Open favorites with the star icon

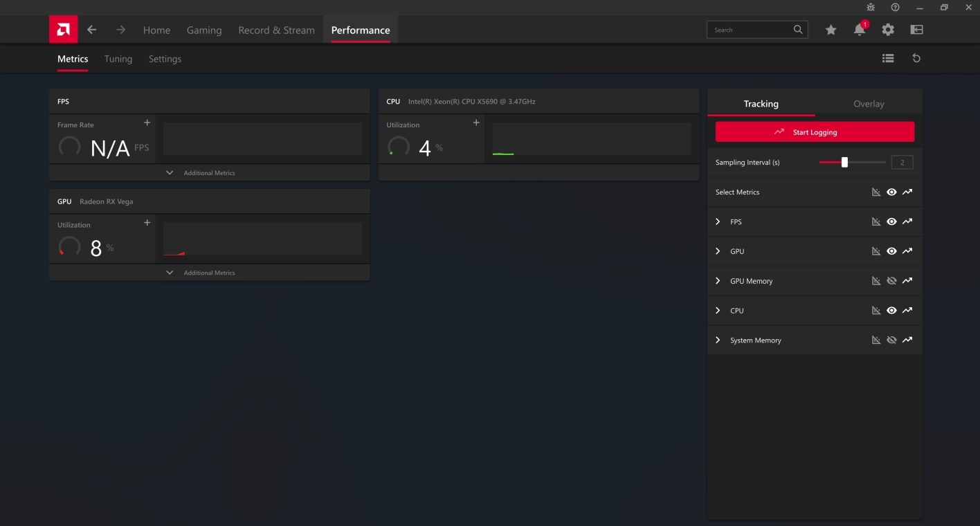point(831,30)
